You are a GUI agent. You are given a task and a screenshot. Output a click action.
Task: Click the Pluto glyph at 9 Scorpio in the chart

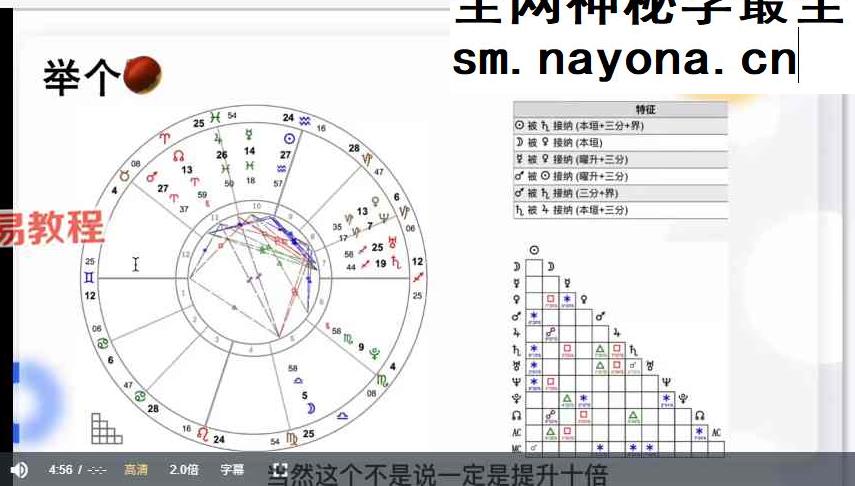point(375,353)
